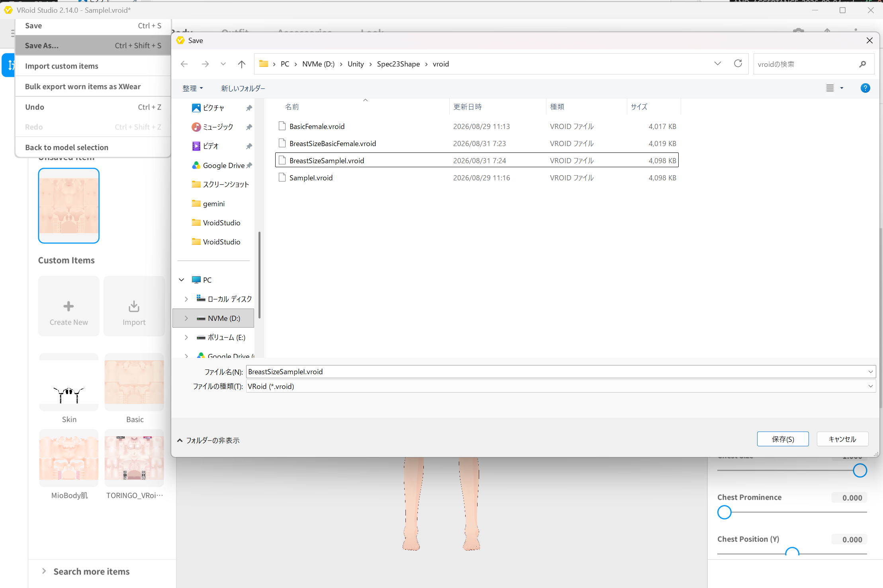The image size is (883, 588).
Task: Collapse the PC tree node
Action: [x=182, y=280]
